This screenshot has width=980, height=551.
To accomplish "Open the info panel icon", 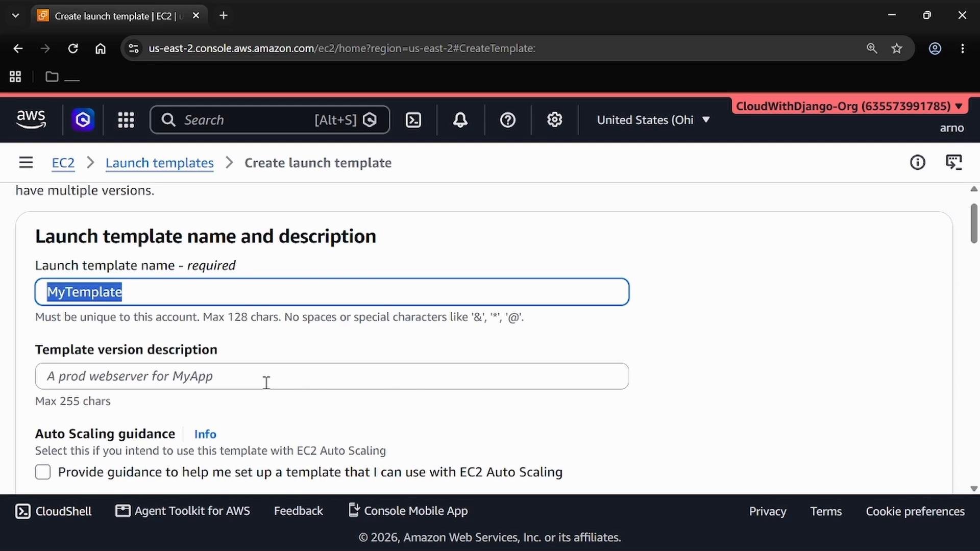I will [917, 163].
